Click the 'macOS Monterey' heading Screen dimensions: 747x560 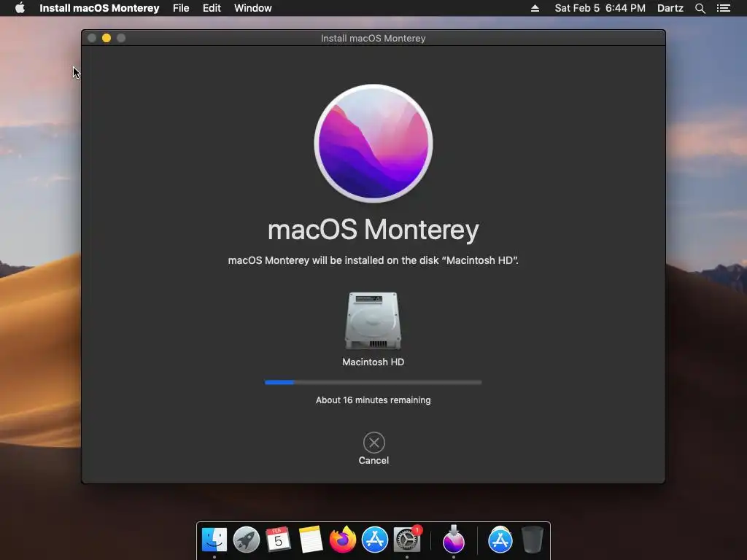[373, 230]
